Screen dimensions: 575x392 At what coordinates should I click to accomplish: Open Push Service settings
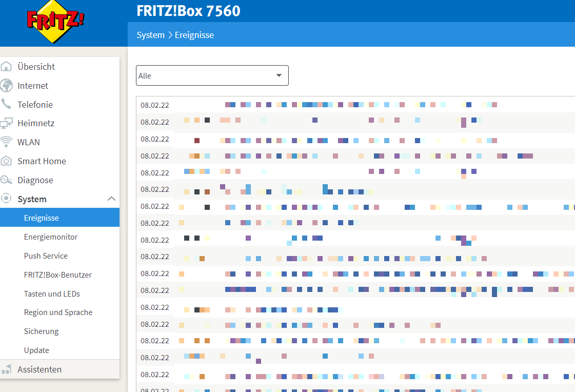click(x=46, y=256)
